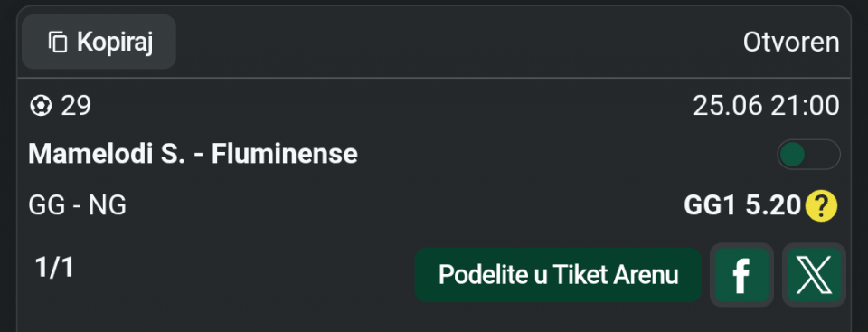Open the yellow question mark help icon

821,206
